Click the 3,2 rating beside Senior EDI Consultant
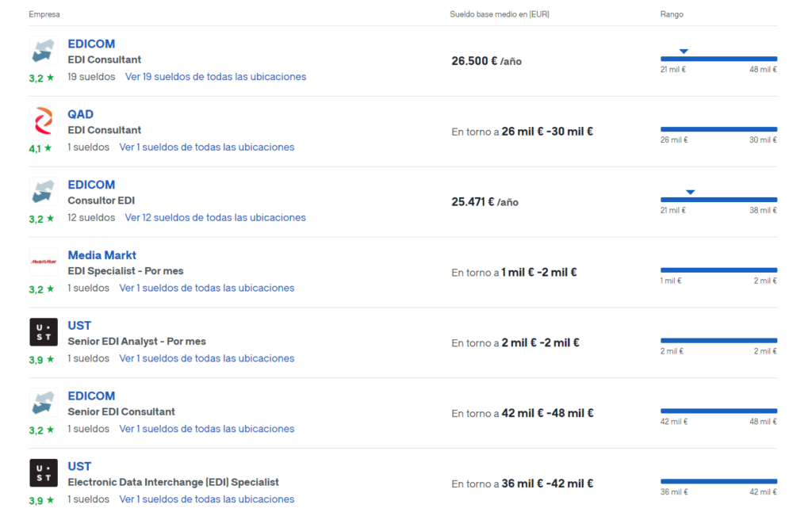 tap(41, 430)
